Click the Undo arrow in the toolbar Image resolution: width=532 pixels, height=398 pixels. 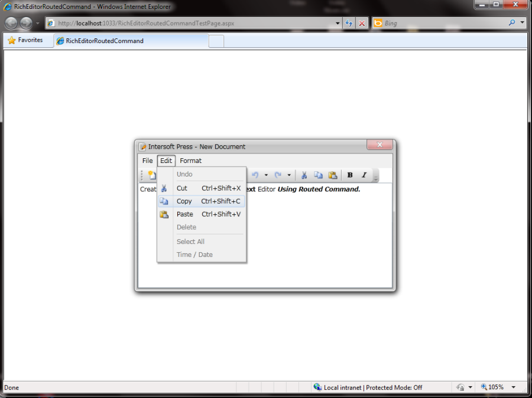[x=255, y=175]
